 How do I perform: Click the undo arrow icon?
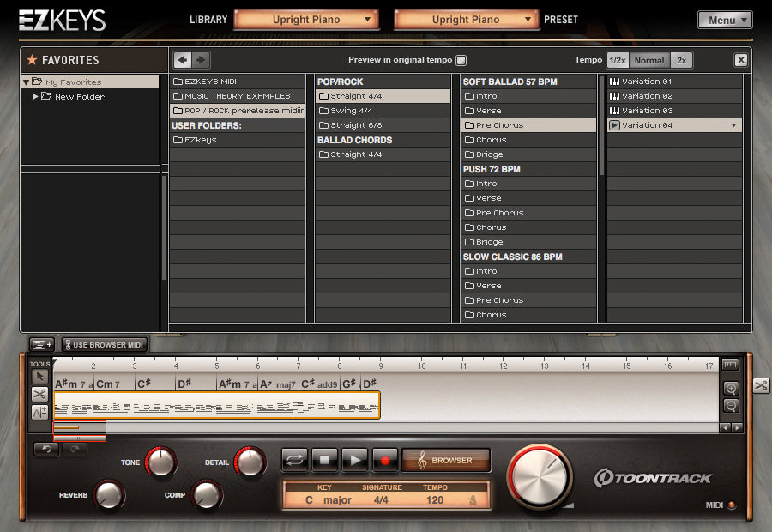(45, 449)
